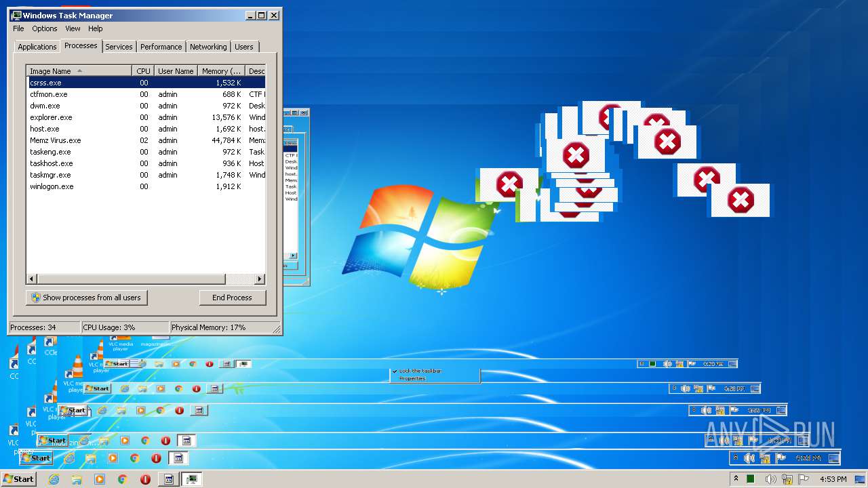Click the left arrow of horizontal scrollbar
This screenshot has height=488, width=868.
(x=32, y=279)
